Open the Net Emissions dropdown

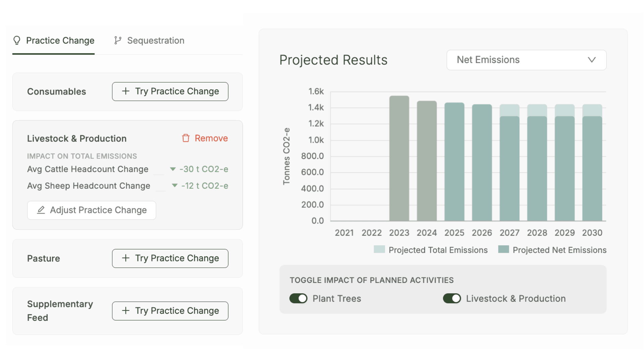point(526,60)
